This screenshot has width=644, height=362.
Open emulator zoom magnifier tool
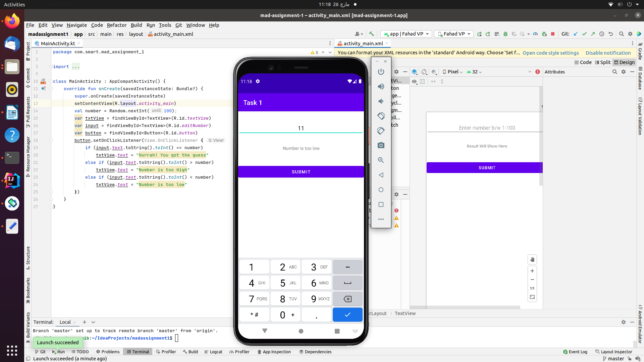click(x=381, y=160)
